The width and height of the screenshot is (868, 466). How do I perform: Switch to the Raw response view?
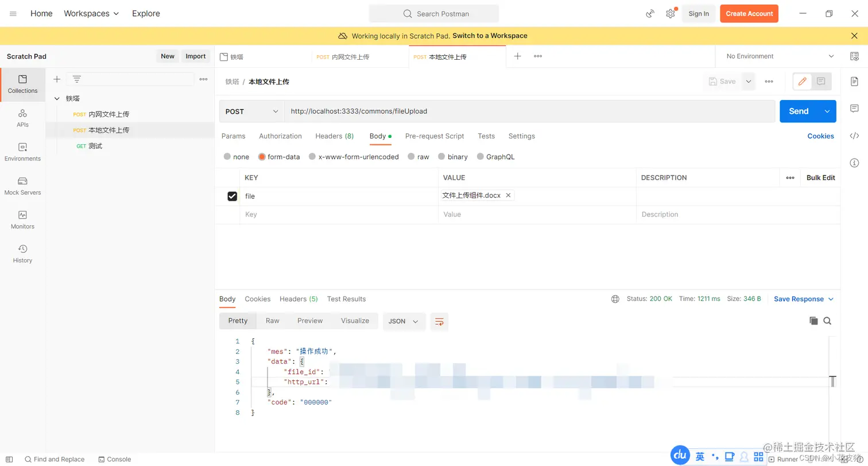tap(272, 321)
